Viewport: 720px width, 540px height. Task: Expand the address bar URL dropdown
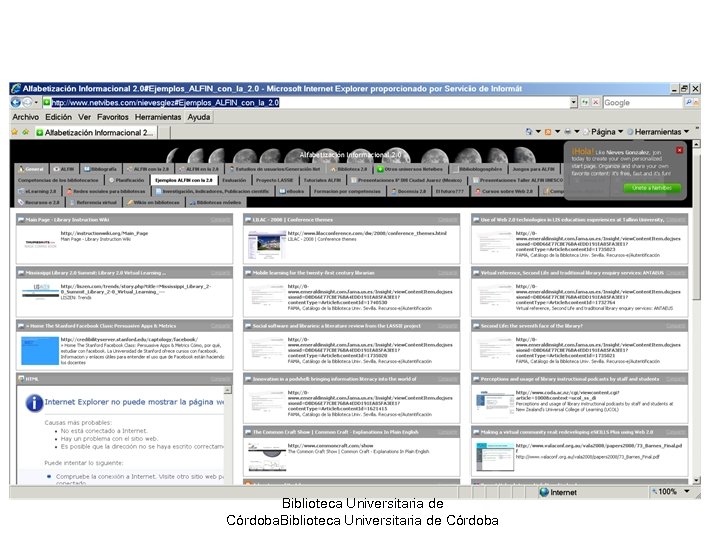(574, 102)
